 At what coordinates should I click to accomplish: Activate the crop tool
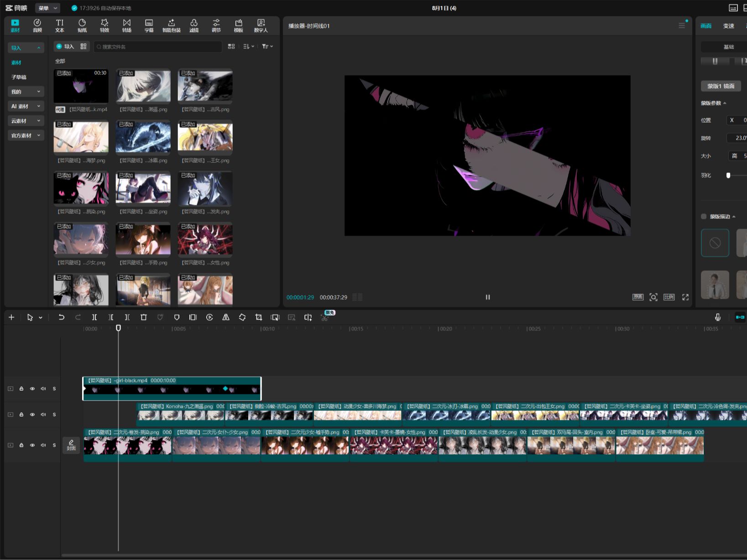pos(259,317)
